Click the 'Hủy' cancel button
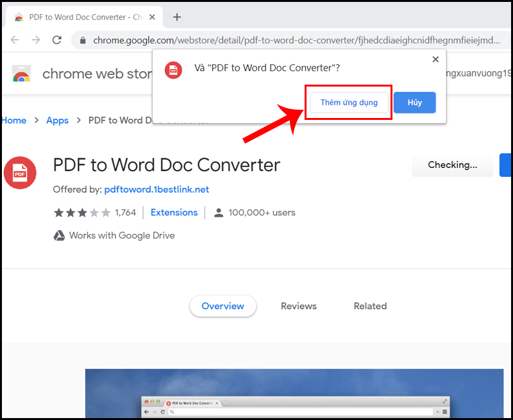The width and height of the screenshot is (513, 420). (x=414, y=103)
